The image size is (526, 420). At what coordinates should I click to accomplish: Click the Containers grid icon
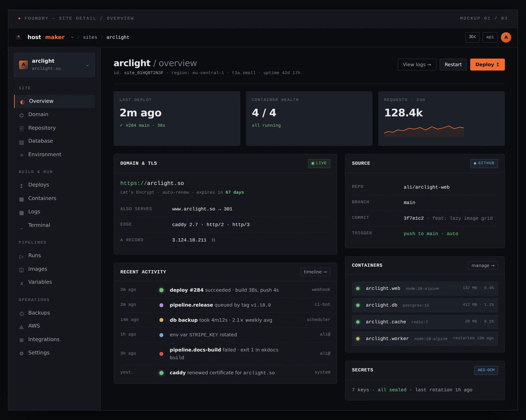click(x=22, y=199)
